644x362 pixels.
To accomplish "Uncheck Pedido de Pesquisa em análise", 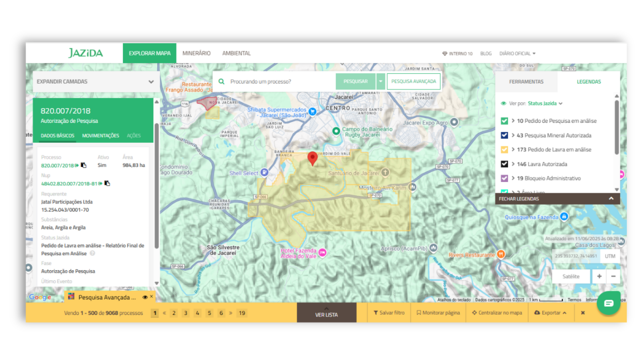I will [504, 121].
